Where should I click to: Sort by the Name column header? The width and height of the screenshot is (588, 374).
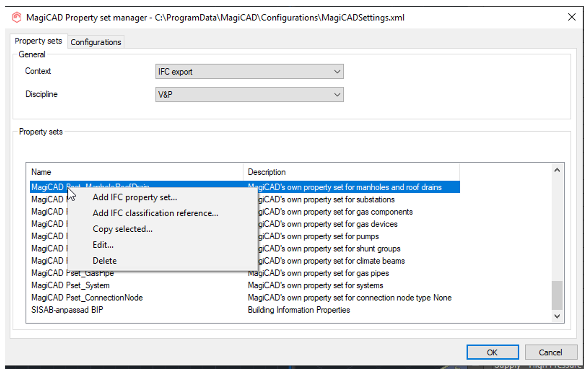tap(136, 172)
